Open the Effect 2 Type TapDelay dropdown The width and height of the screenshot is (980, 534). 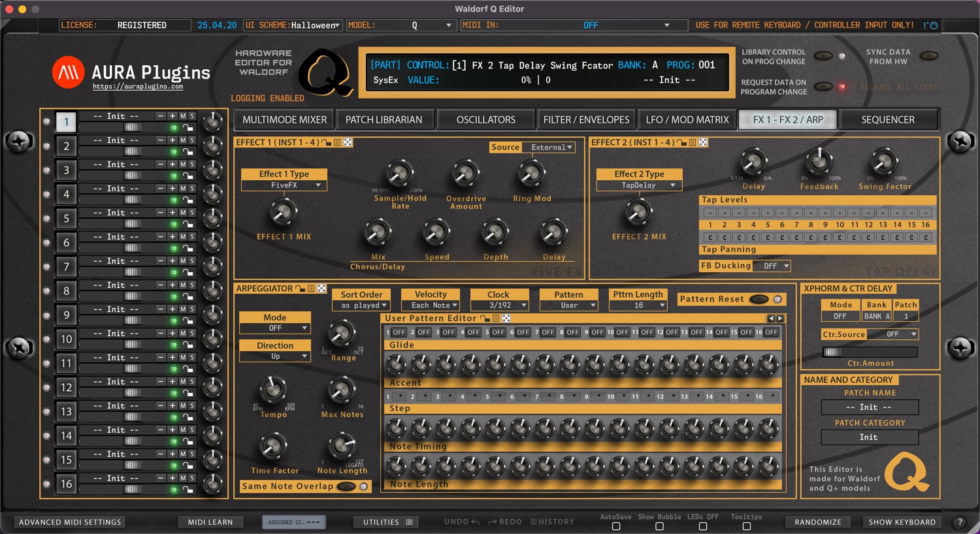pos(639,185)
